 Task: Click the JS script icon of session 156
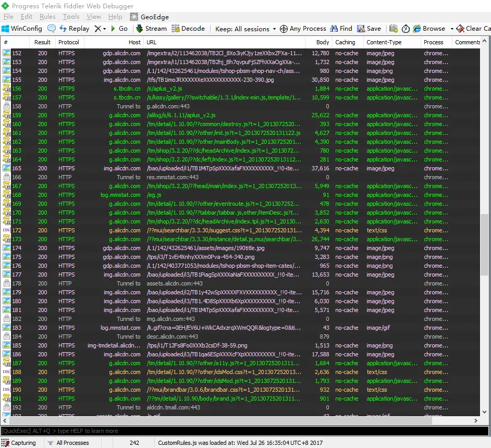pos(7,89)
